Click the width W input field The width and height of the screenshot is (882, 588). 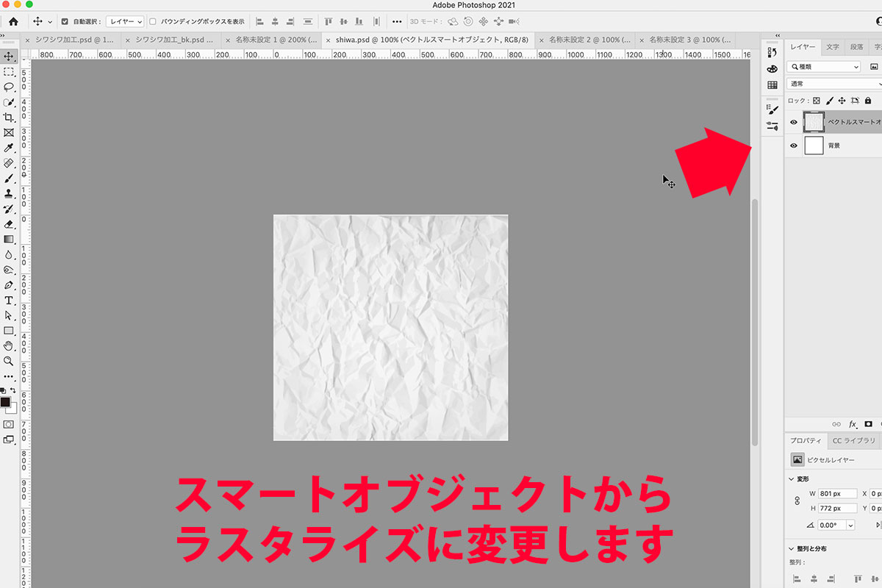(x=837, y=493)
